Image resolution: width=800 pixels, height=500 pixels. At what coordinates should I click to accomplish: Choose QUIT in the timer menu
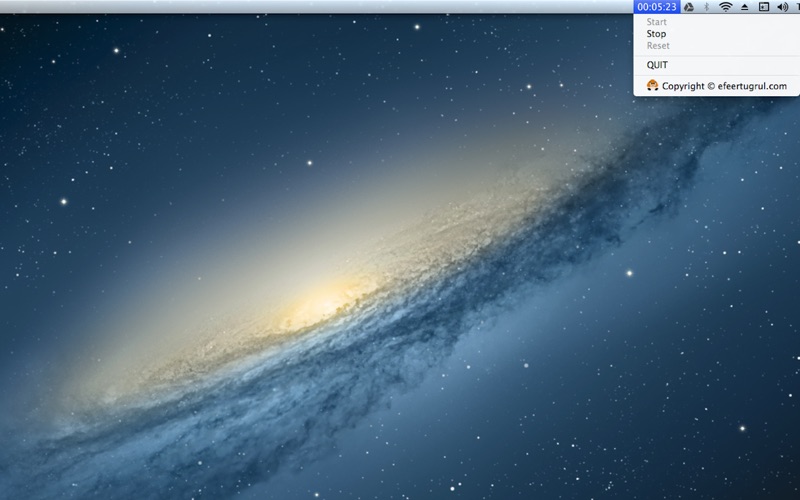click(716, 65)
